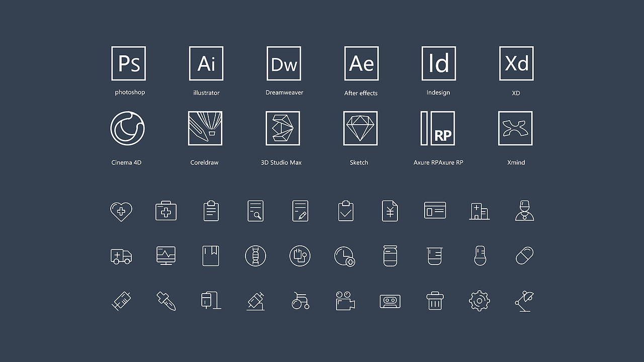Click the beaker icon

tap(435, 256)
